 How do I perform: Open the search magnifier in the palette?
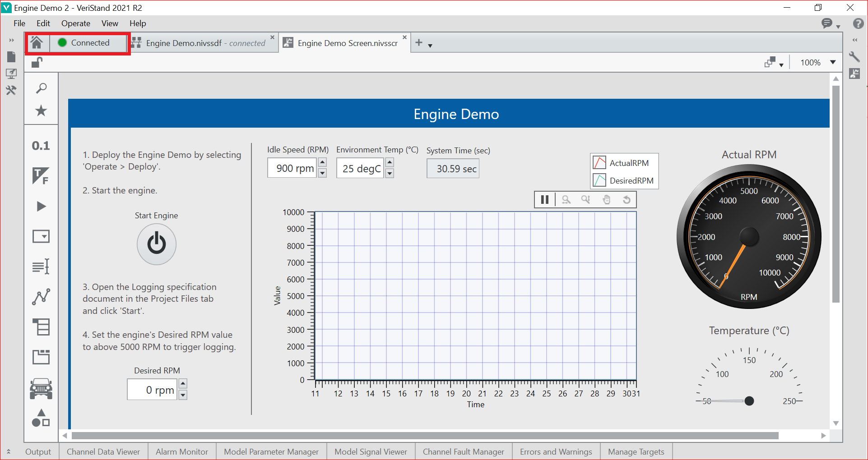(x=41, y=88)
